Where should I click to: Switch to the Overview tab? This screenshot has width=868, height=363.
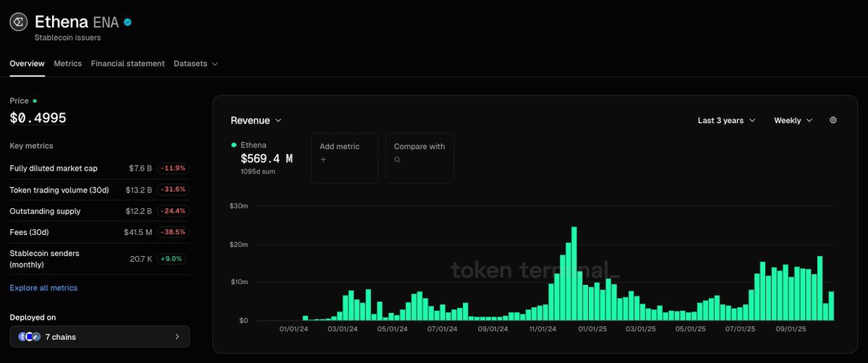(27, 64)
